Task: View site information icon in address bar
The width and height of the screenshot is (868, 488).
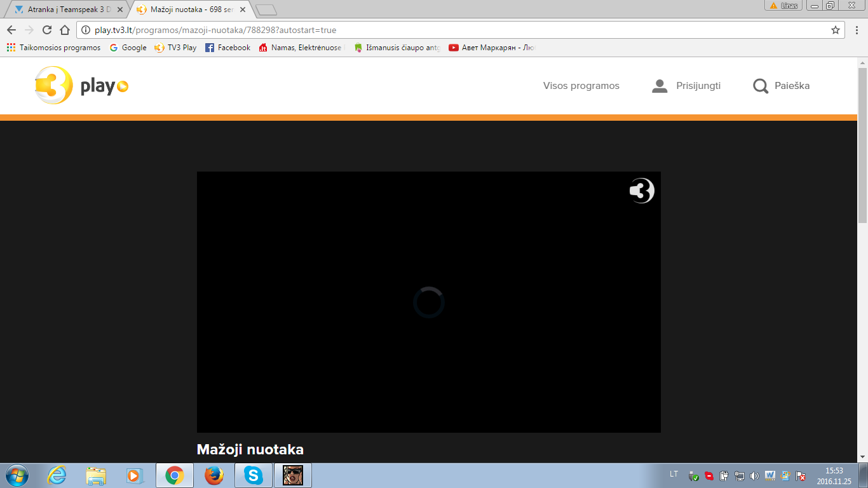Action: pyautogui.click(x=86, y=30)
